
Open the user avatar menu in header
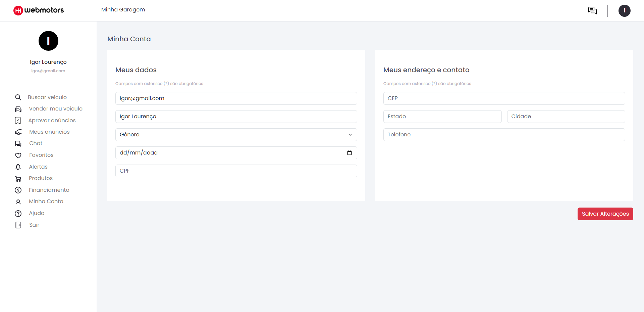pos(624,10)
